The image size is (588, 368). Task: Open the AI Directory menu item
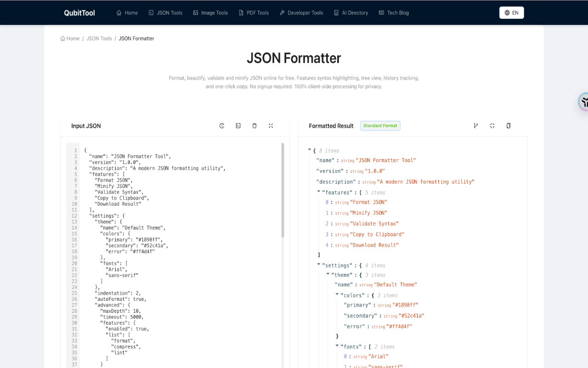pyautogui.click(x=351, y=13)
